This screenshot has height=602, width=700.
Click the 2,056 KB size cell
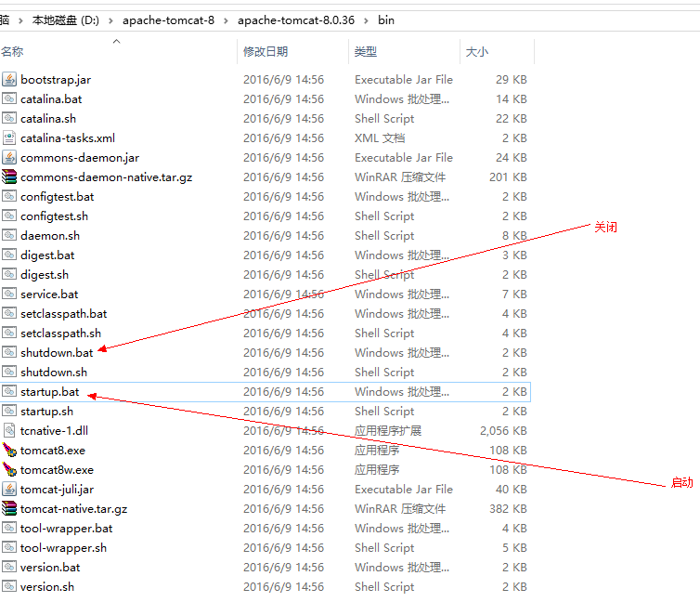(x=503, y=430)
